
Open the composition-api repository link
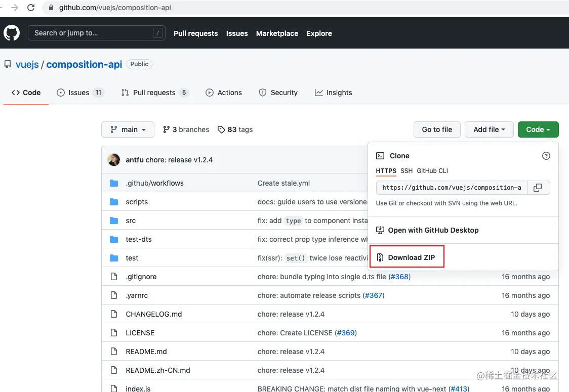pyautogui.click(x=84, y=64)
